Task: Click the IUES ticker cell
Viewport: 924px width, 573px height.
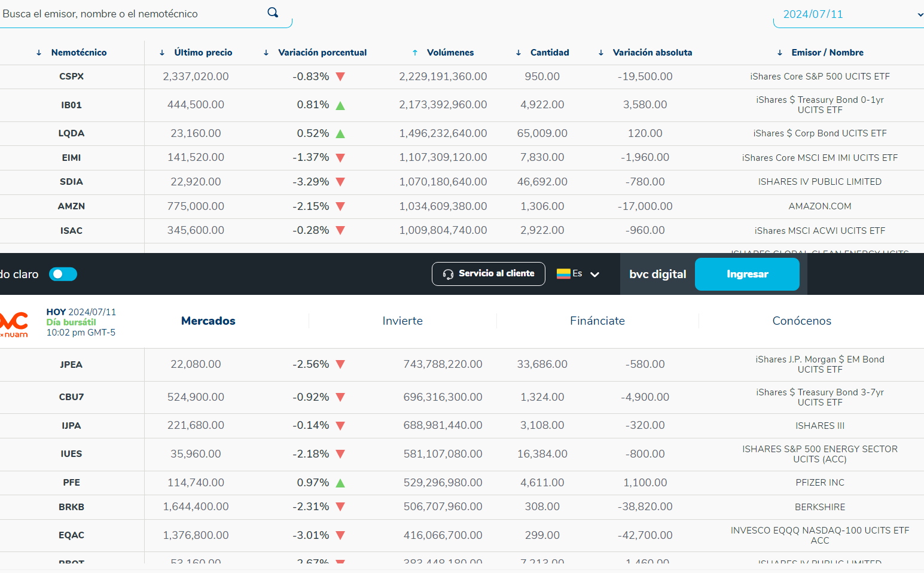Action: (x=71, y=454)
